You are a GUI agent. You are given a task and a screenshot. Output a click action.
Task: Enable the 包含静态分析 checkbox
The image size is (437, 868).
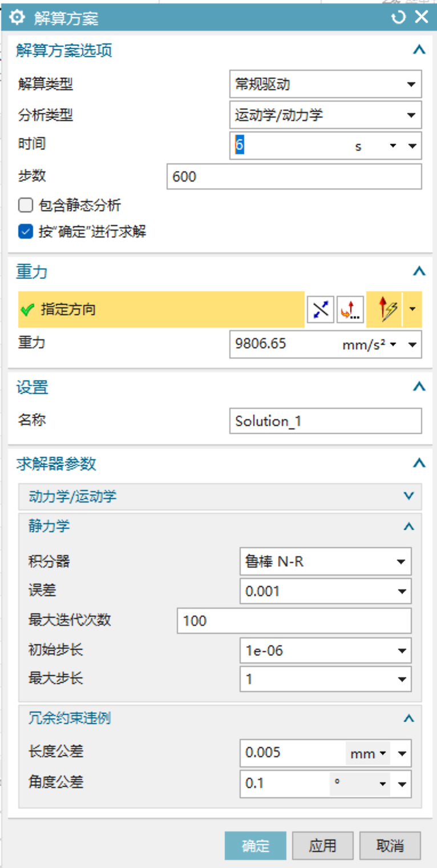click(x=25, y=205)
